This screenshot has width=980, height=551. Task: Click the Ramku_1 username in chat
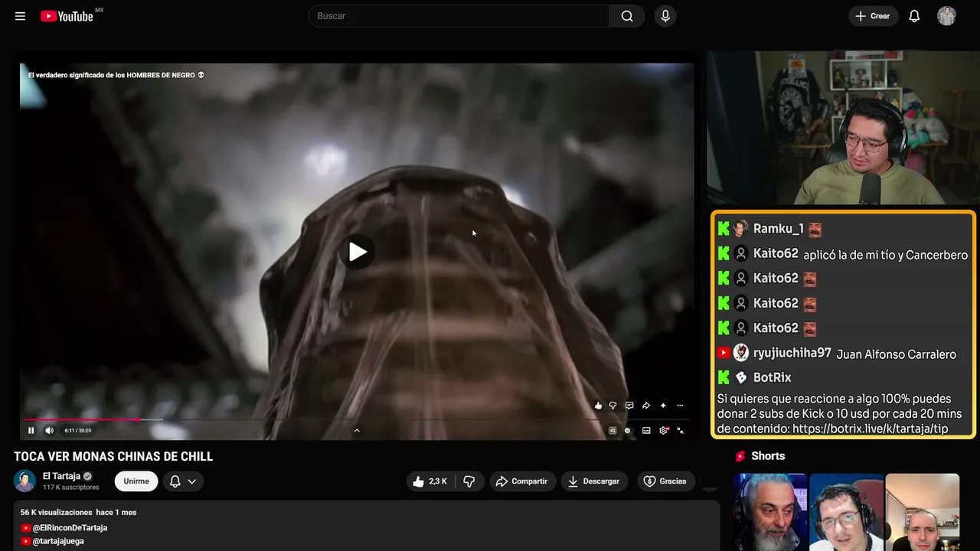(778, 229)
